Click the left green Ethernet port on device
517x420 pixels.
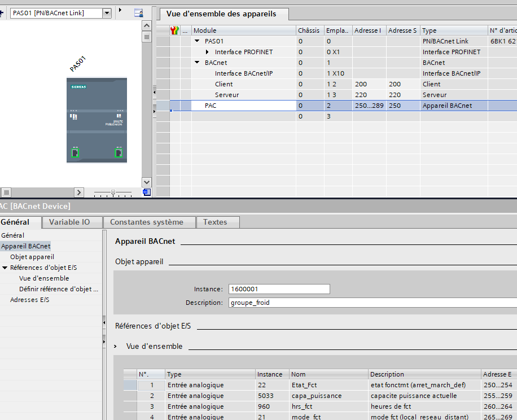75,152
